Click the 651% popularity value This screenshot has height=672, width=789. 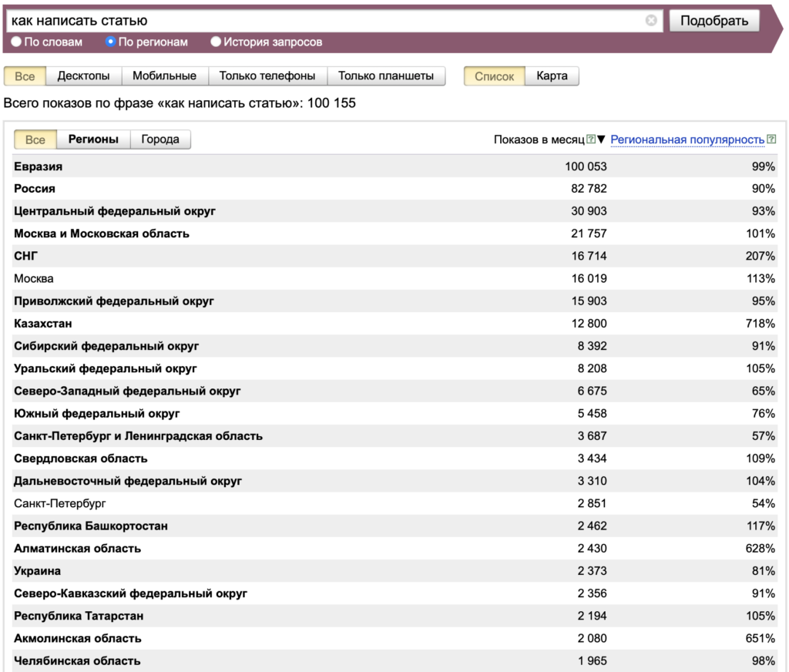(x=760, y=638)
